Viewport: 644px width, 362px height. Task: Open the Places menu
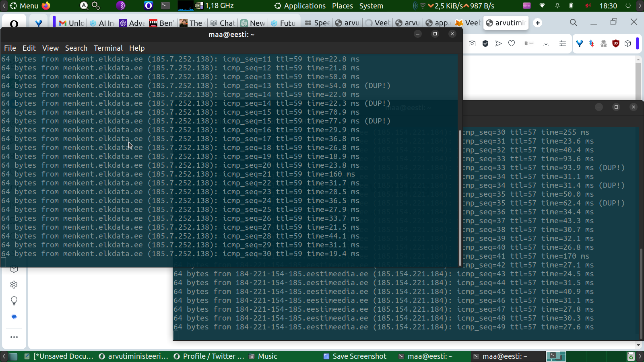coord(343,6)
